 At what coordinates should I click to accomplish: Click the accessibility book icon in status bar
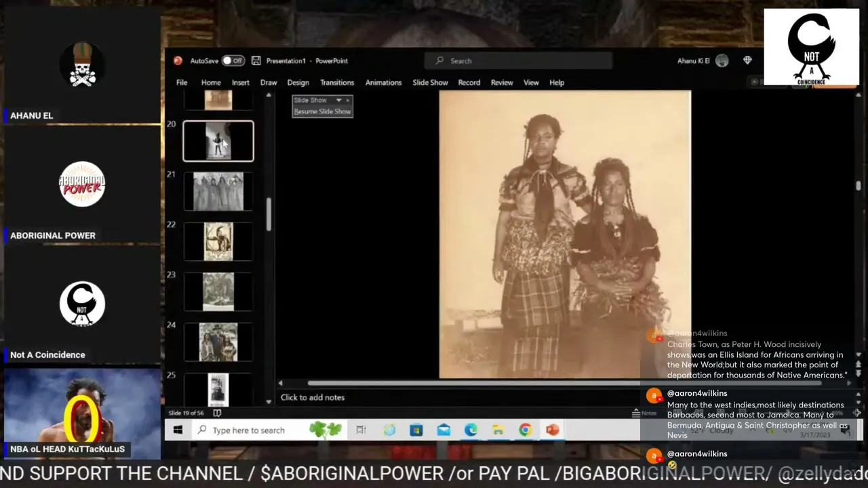click(217, 413)
